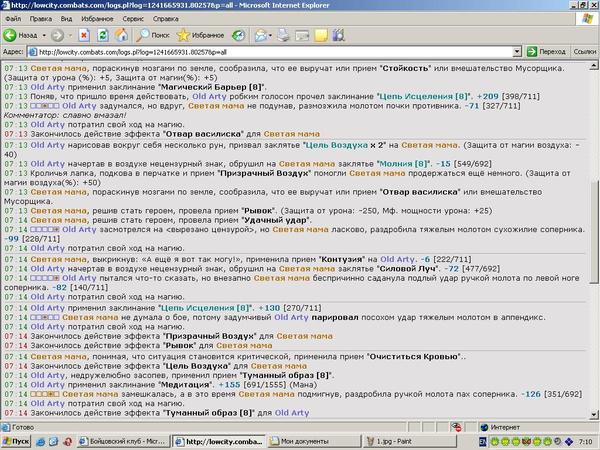The width and height of the screenshot is (600, 450).
Task: Open the Поиск search pane
Action: tap(153, 35)
